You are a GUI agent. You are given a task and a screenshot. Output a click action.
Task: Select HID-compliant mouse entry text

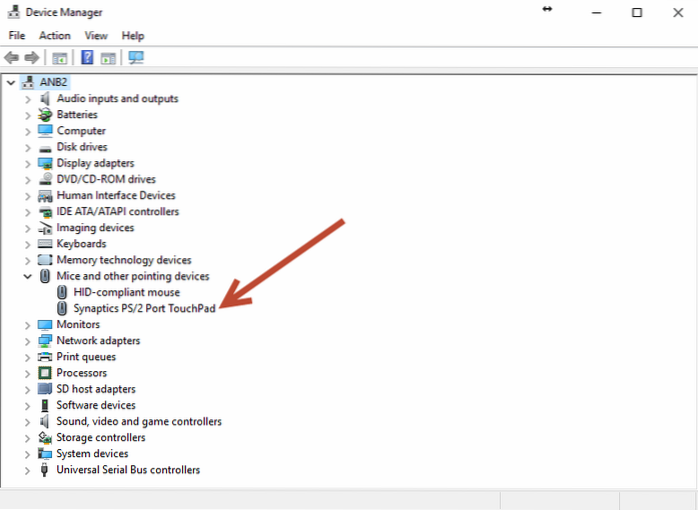(x=127, y=292)
